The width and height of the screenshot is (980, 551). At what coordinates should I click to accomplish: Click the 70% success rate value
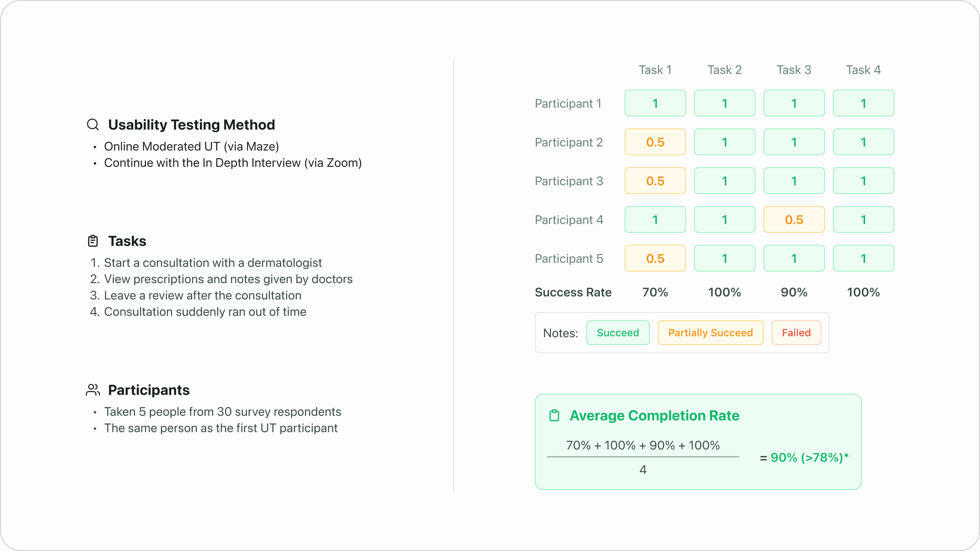(655, 292)
